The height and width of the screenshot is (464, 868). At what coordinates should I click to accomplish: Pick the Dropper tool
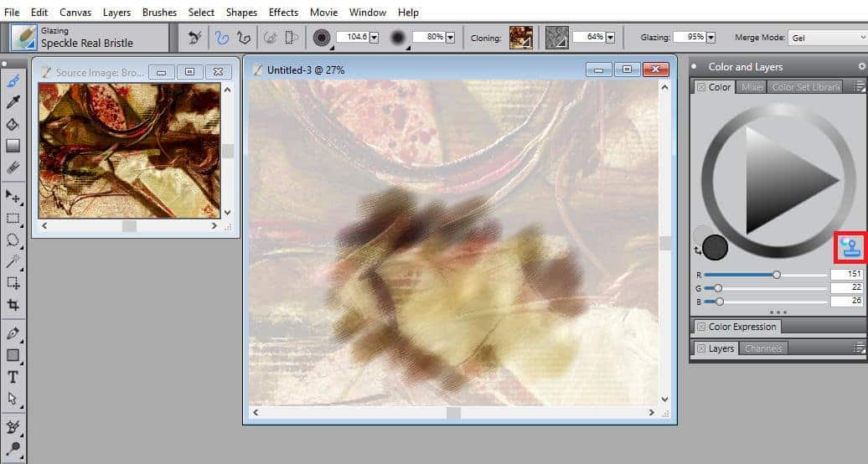click(x=13, y=102)
